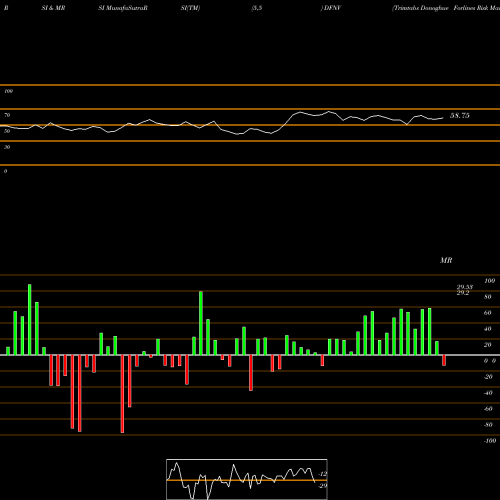500x500 pixels.
Task: Click the value 29.53 in MR panel
Action: (x=465, y=287)
